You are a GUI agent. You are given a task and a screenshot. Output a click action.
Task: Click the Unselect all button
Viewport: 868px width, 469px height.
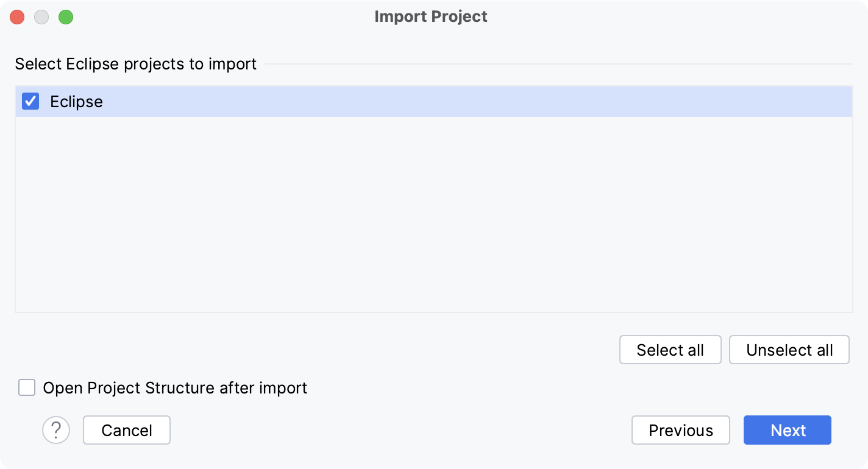pos(789,350)
